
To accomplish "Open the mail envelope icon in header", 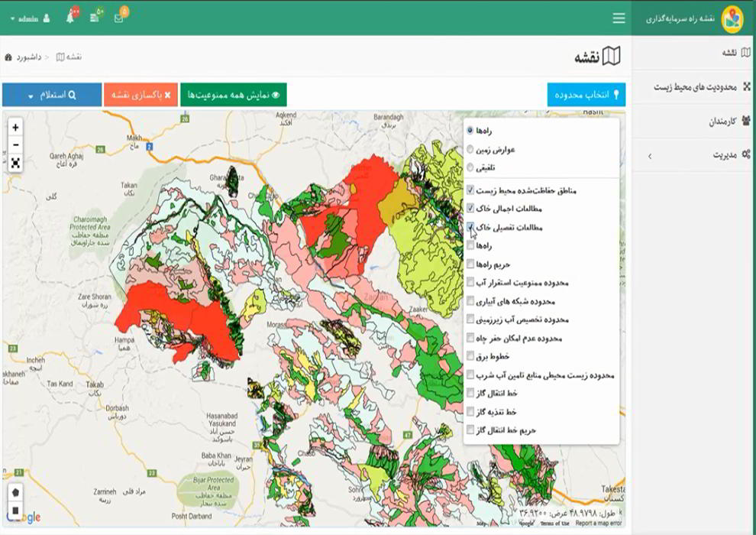I will [118, 18].
